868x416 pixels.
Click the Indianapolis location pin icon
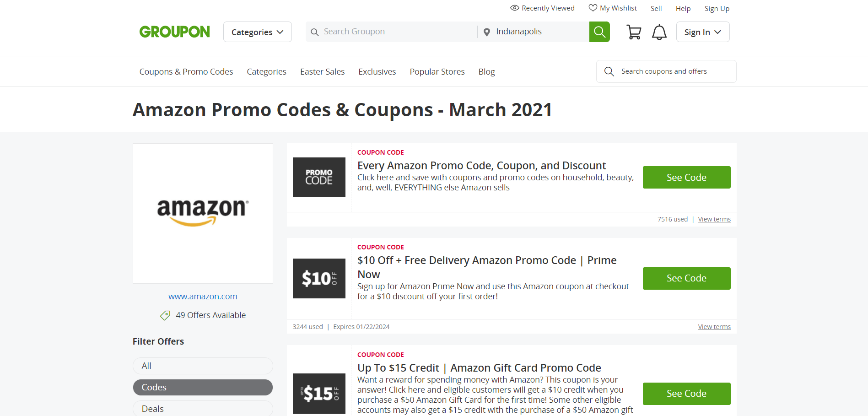coord(487,32)
